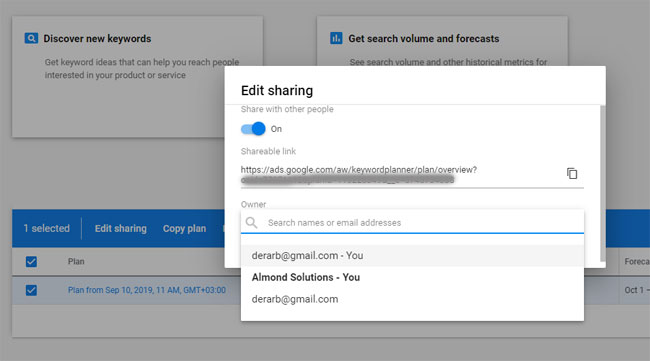Select derarb@gmail.com - You from owner list
The width and height of the screenshot is (650, 361).
412,256
